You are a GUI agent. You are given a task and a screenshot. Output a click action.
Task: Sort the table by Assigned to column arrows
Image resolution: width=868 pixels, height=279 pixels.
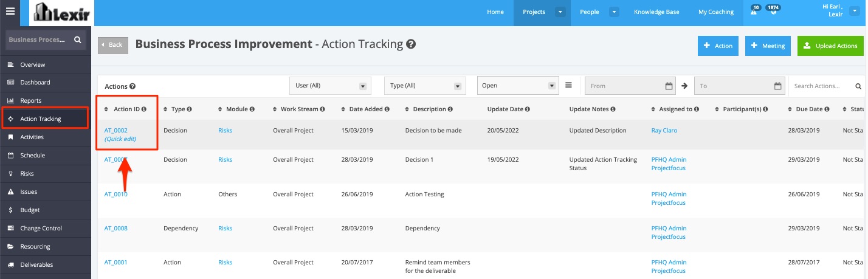pos(653,109)
